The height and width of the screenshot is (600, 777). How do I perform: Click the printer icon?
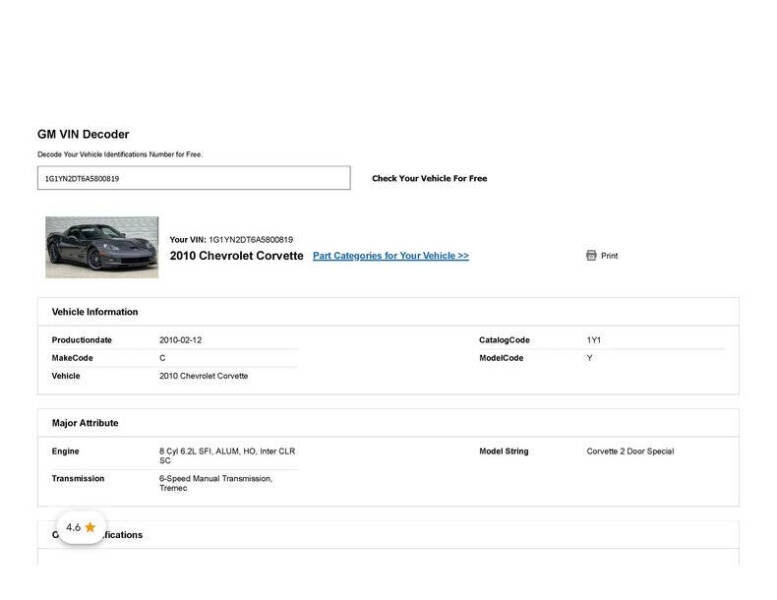click(591, 256)
